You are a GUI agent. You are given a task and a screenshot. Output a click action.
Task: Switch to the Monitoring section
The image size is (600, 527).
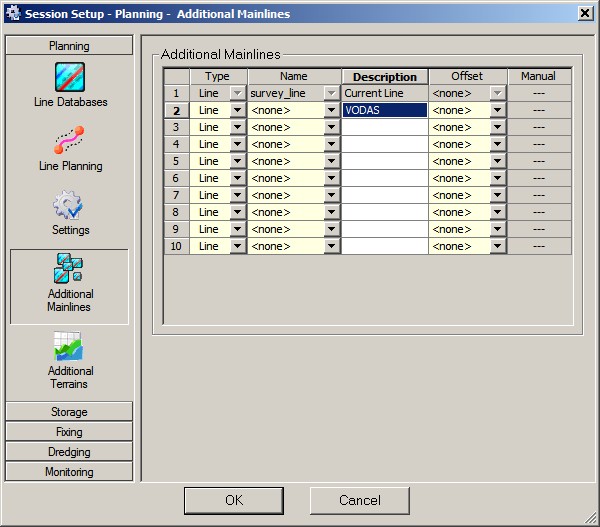(x=69, y=472)
